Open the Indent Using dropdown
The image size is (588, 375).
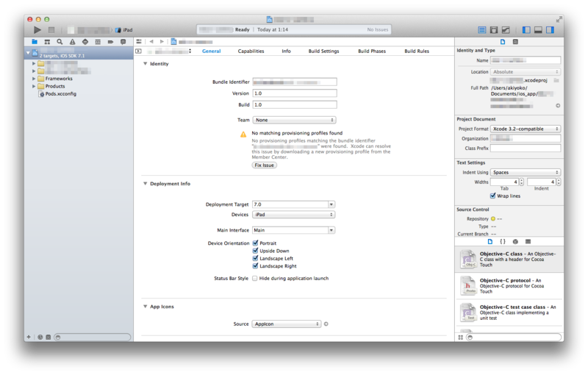(526, 172)
